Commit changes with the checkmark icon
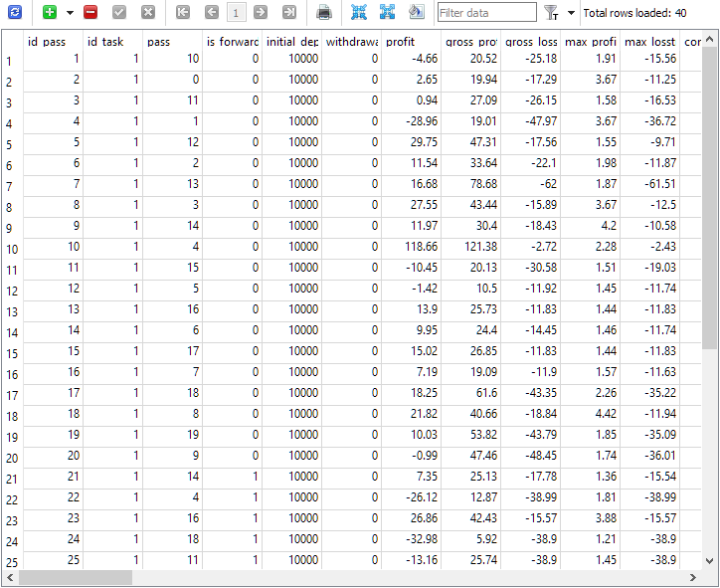 coord(119,12)
